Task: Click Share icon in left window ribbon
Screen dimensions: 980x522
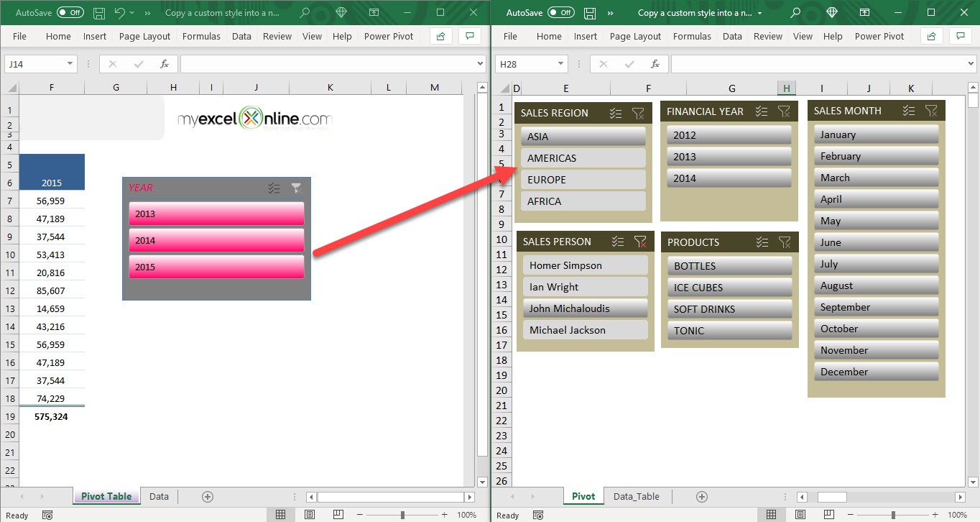Action: (x=441, y=36)
